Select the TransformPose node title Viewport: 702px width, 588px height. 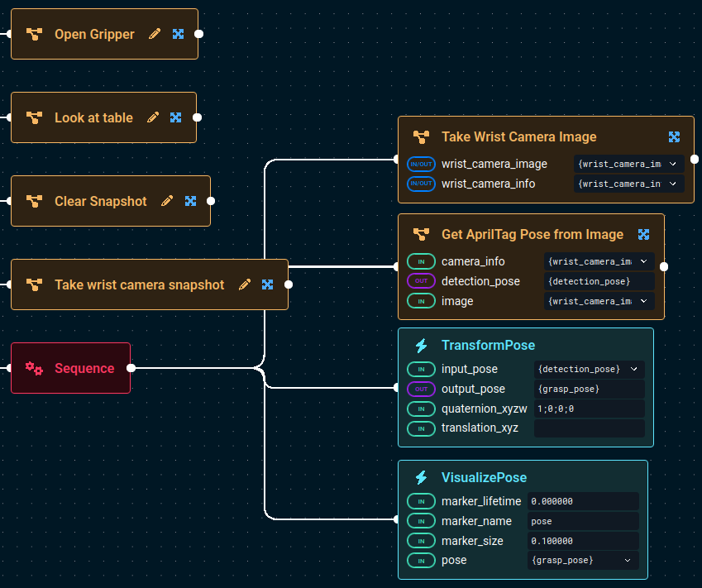click(489, 346)
